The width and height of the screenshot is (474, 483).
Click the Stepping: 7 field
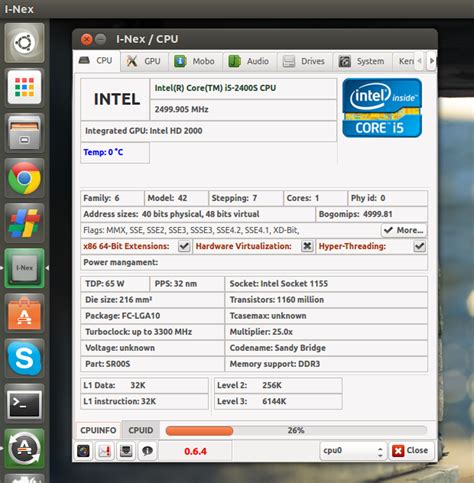246,198
